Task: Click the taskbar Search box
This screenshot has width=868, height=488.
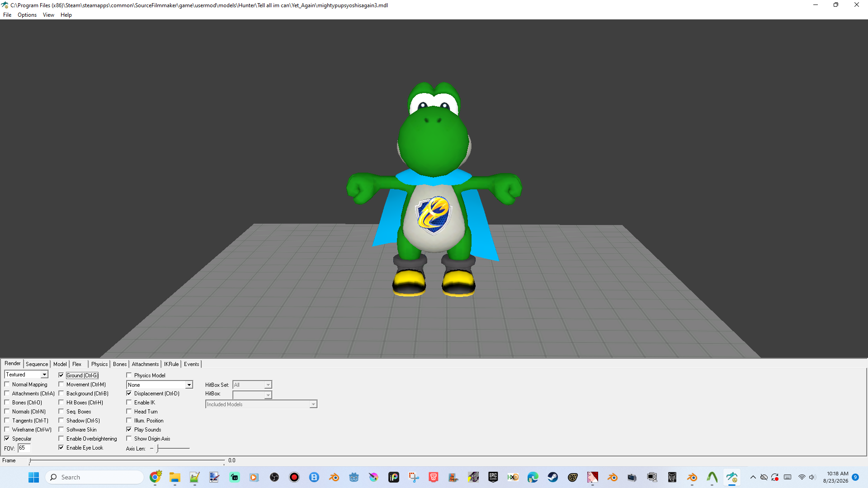Action: (x=94, y=477)
